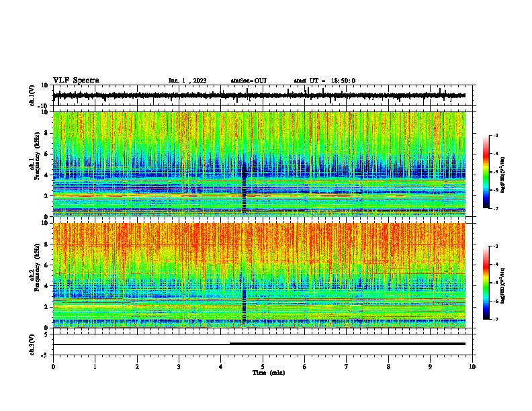Click the 'station=OUI' label
Screen dimensions: 532x411
[x=249, y=81]
